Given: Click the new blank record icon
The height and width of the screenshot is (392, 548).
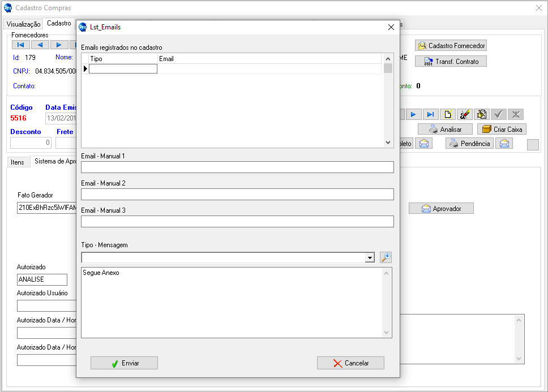Looking at the screenshot, I should point(448,114).
